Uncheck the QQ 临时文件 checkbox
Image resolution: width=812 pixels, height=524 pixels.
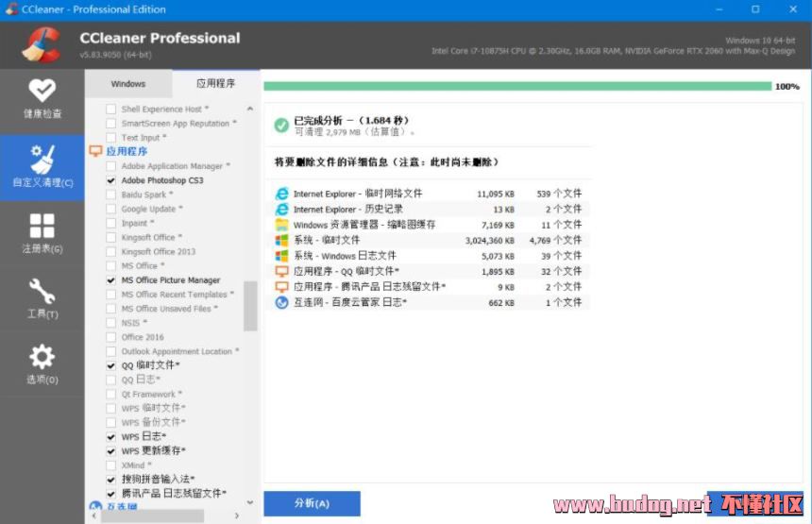coord(110,365)
